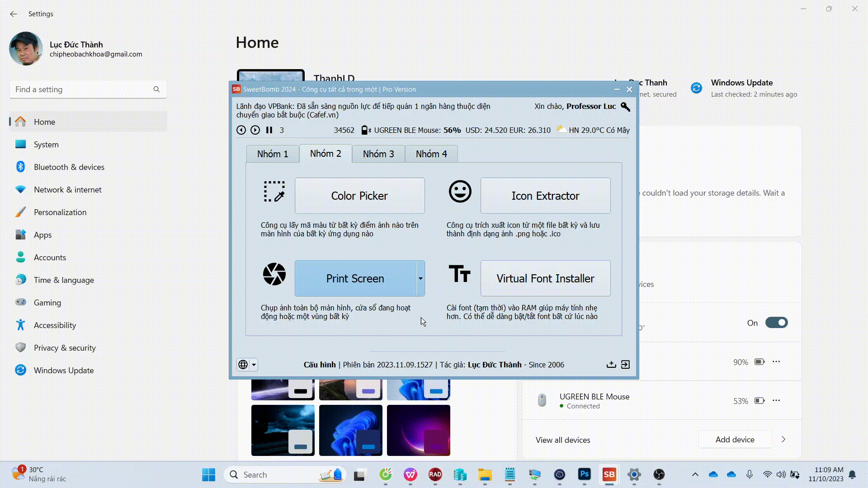
Task: Switch to Nhóm 3 tab
Action: (378, 154)
